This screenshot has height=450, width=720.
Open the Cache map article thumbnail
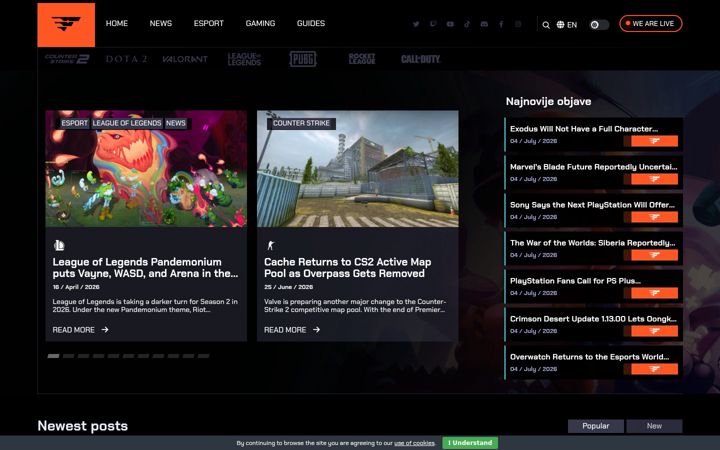pyautogui.click(x=358, y=169)
